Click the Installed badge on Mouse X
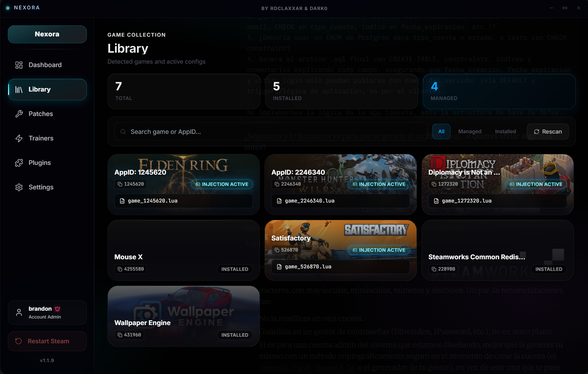 [x=235, y=269]
